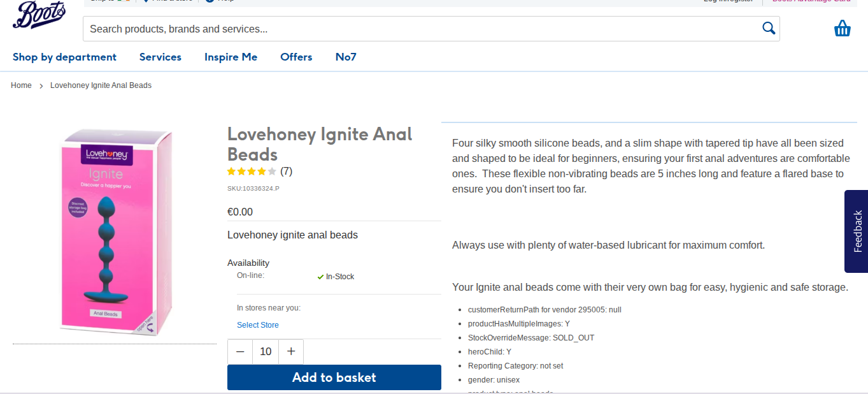Viewport: 868px width, 394px height.
Task: Open the Services menu
Action: (160, 57)
